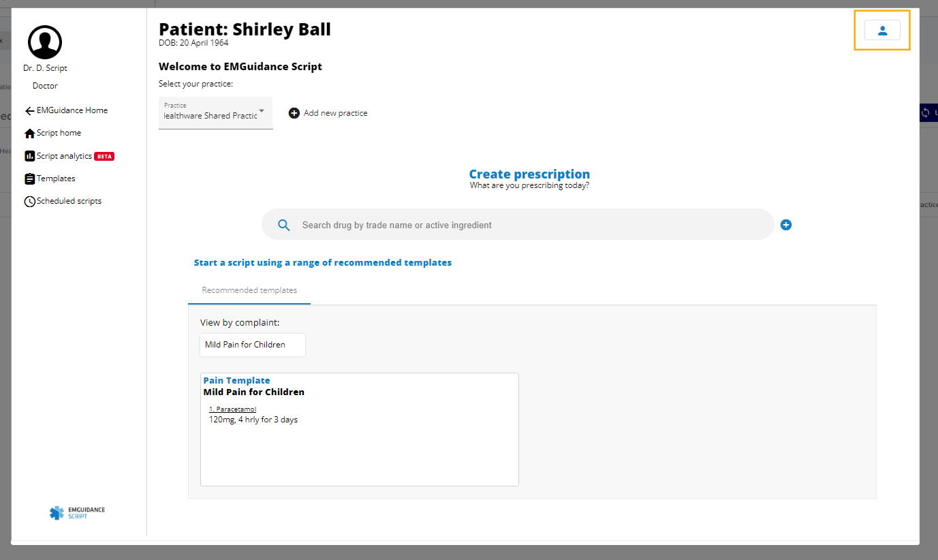Click the user profile icon button
The image size is (938, 560).
[x=882, y=30]
